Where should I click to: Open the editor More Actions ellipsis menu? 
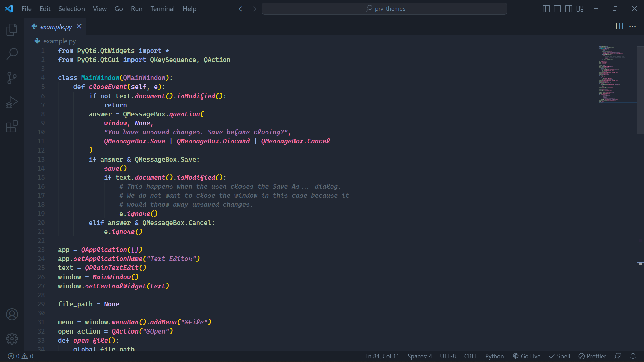tap(632, 26)
